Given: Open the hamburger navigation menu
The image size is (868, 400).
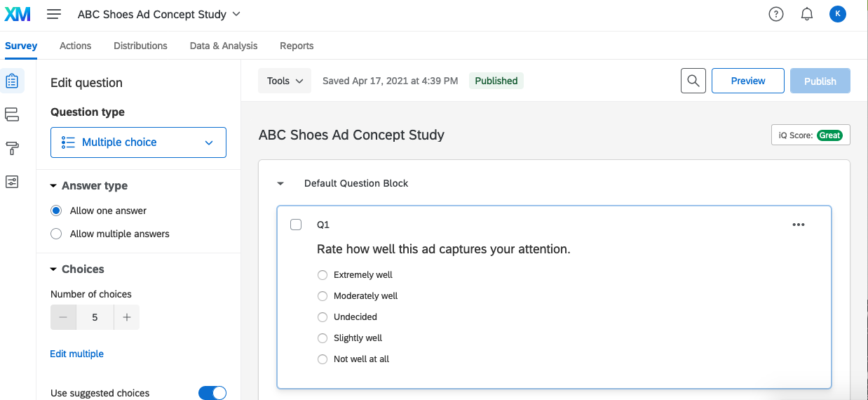Looking at the screenshot, I should [54, 14].
